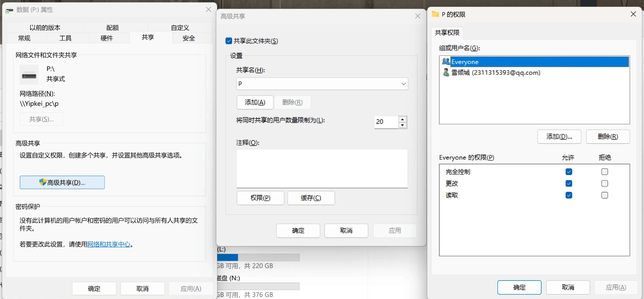The image size is (644, 299).
Task: Click 取消 in 高级共享 dialog
Action: tap(346, 231)
